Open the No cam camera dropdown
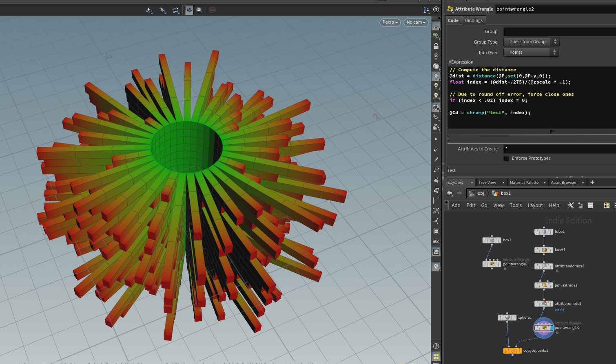Screen dimensions: 616x364 coord(416,22)
